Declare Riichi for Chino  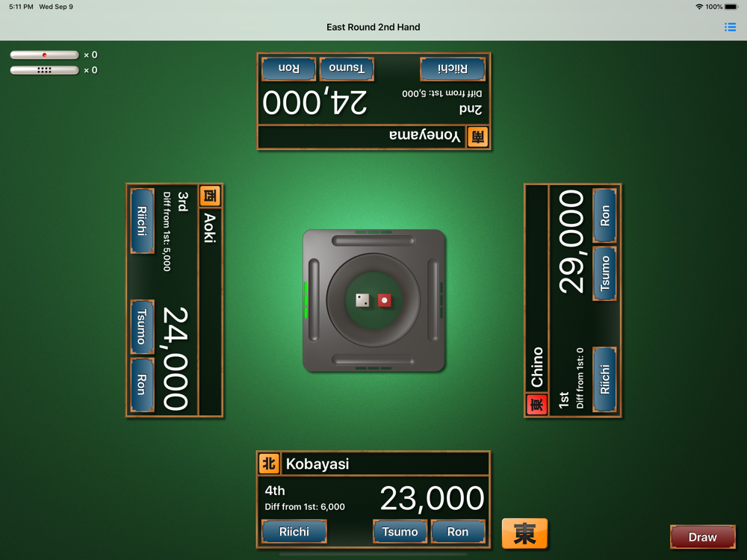tap(604, 379)
